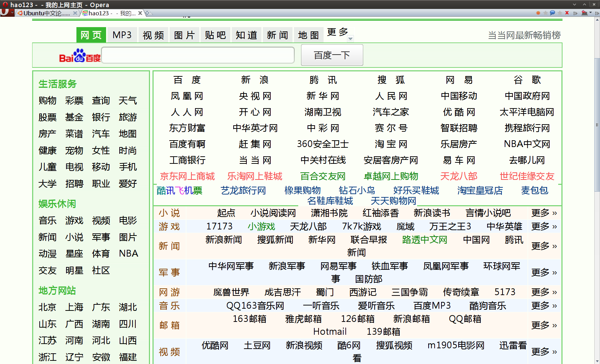Open the 当当网最新畅销榜 link
Image resolution: width=600 pixels, height=364 pixels.
point(524,35)
